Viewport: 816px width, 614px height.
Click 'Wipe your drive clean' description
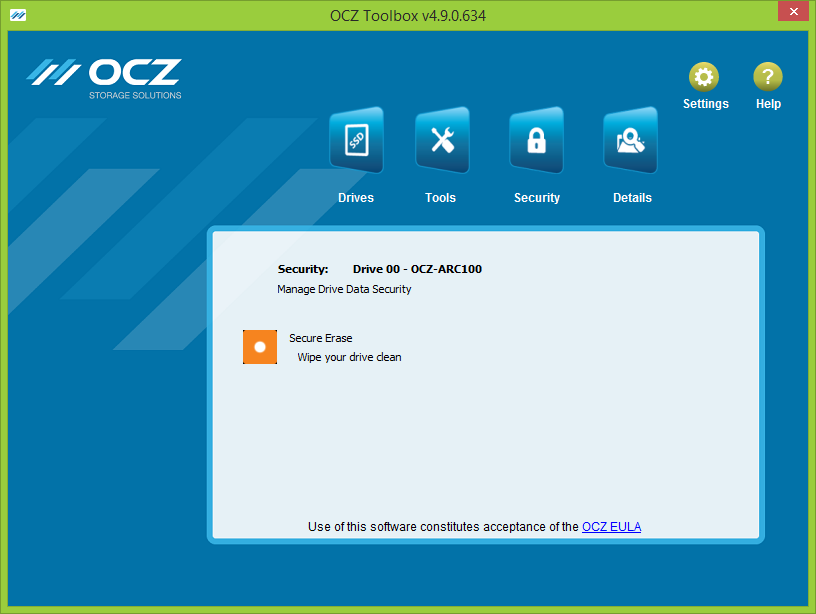coord(349,357)
